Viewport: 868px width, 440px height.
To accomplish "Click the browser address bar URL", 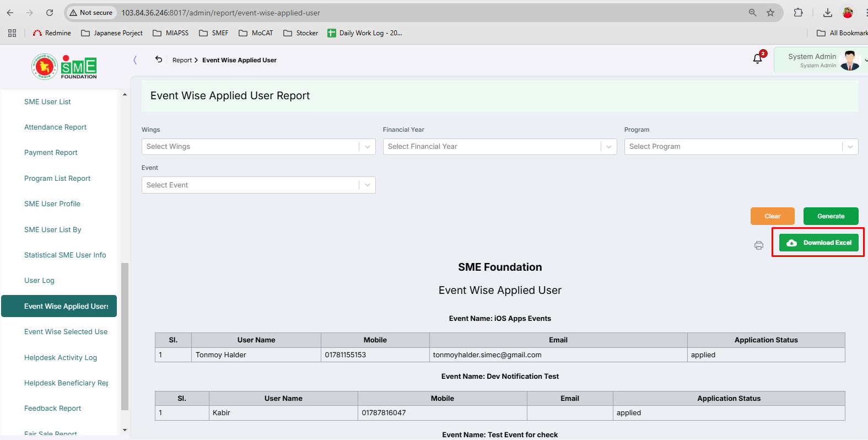I will click(220, 13).
